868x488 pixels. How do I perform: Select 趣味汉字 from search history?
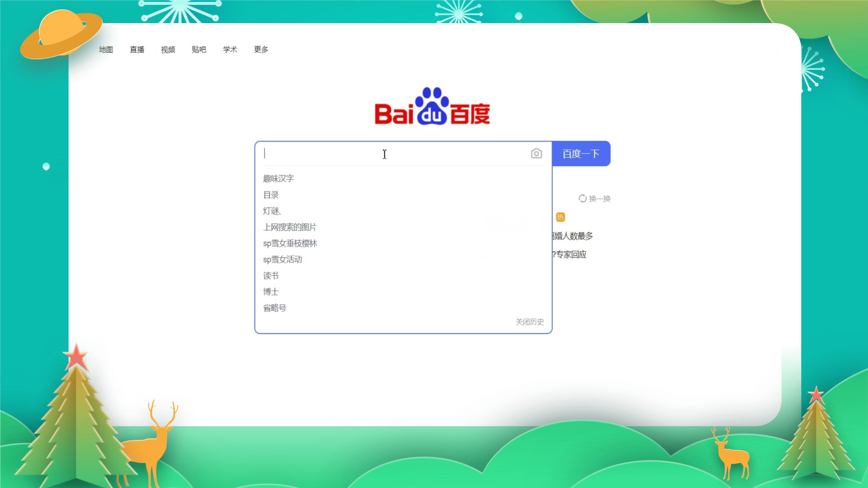coord(278,179)
